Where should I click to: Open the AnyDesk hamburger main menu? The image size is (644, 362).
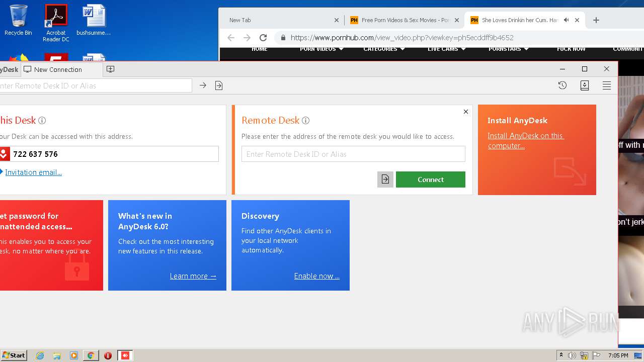[607, 85]
